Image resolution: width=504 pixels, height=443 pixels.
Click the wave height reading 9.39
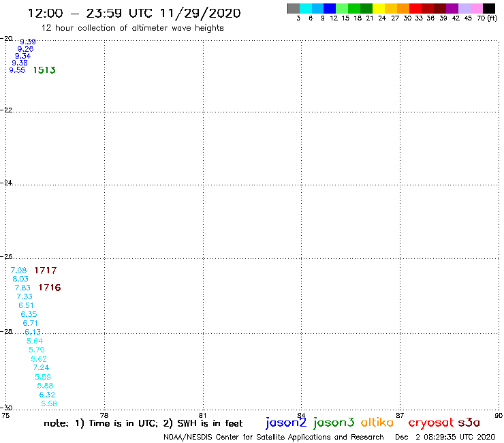(x=28, y=42)
